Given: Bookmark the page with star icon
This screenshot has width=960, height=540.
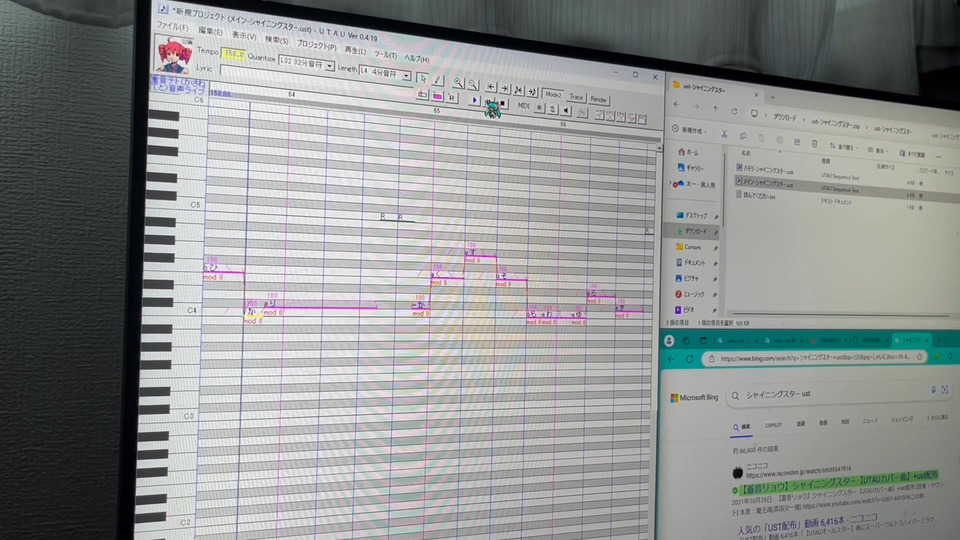Looking at the screenshot, I should coord(920,357).
